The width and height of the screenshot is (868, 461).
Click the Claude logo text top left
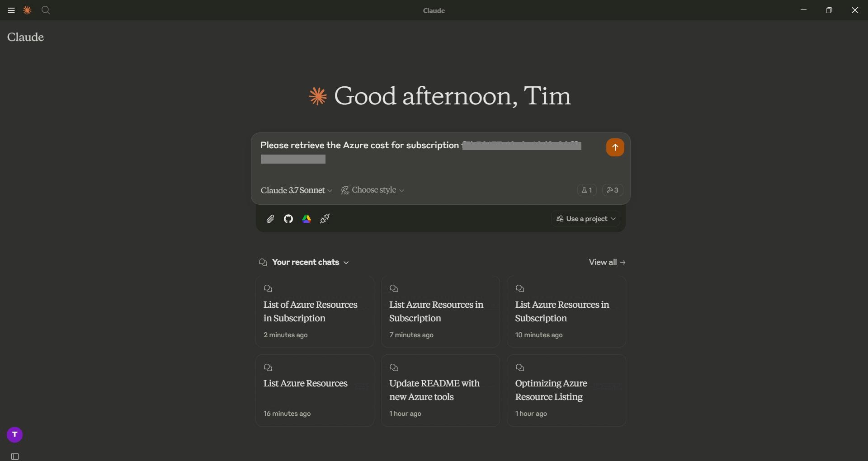tap(25, 37)
